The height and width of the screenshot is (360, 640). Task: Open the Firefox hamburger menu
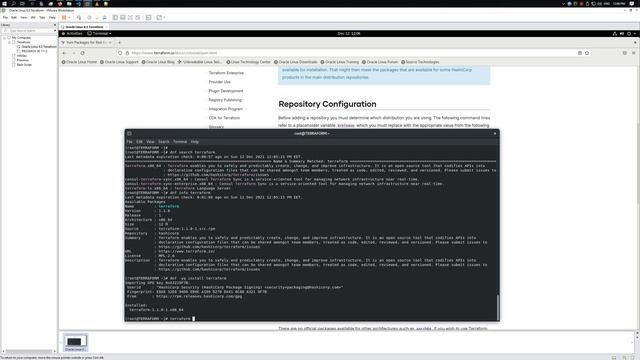(633, 53)
